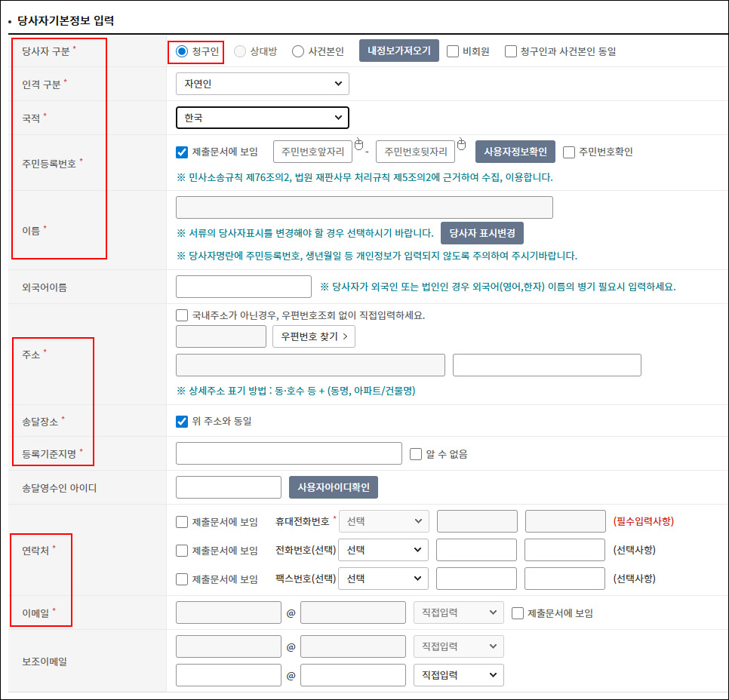
Task: Click 이메일 ID field before @
Action: point(228,612)
